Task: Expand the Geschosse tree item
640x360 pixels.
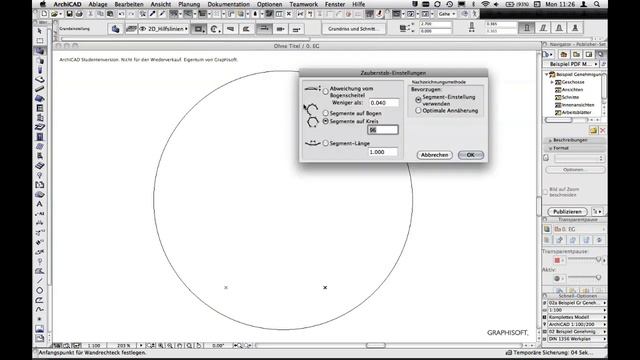Action: (x=552, y=82)
